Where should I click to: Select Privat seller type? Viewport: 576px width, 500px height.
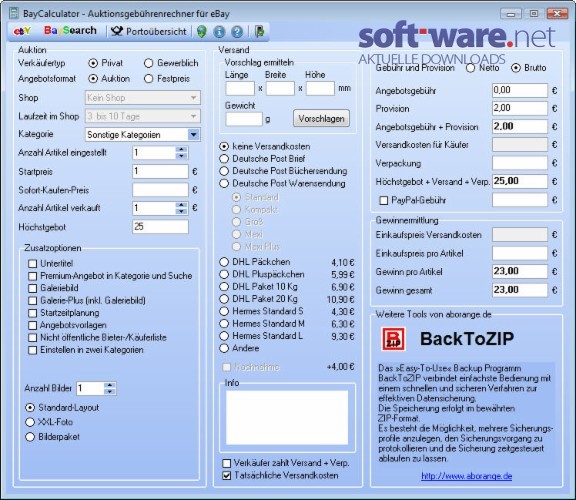pos(93,63)
